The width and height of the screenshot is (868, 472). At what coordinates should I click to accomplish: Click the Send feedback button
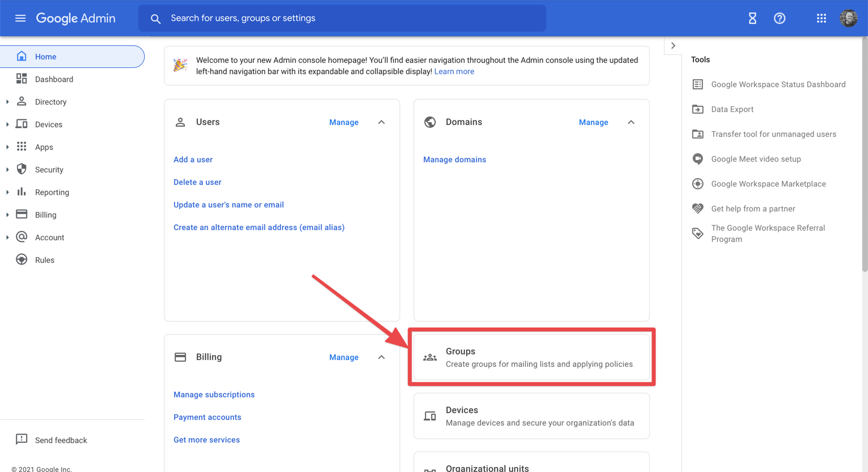pyautogui.click(x=51, y=440)
